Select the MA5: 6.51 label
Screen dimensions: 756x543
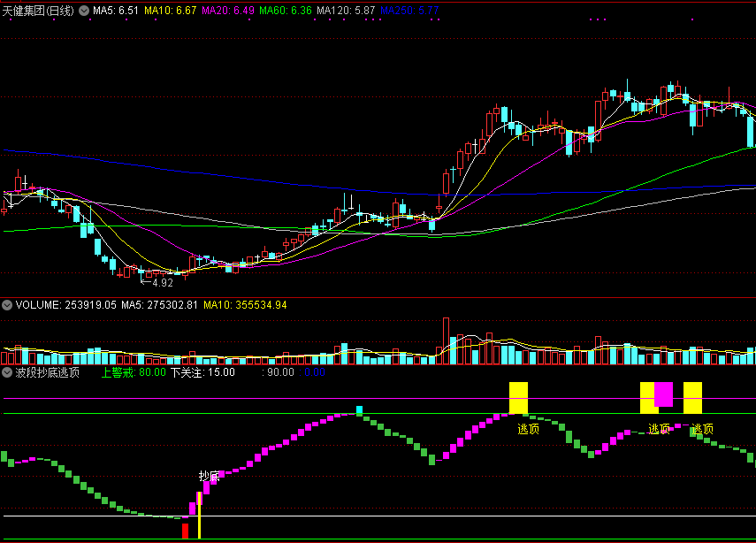[116, 11]
